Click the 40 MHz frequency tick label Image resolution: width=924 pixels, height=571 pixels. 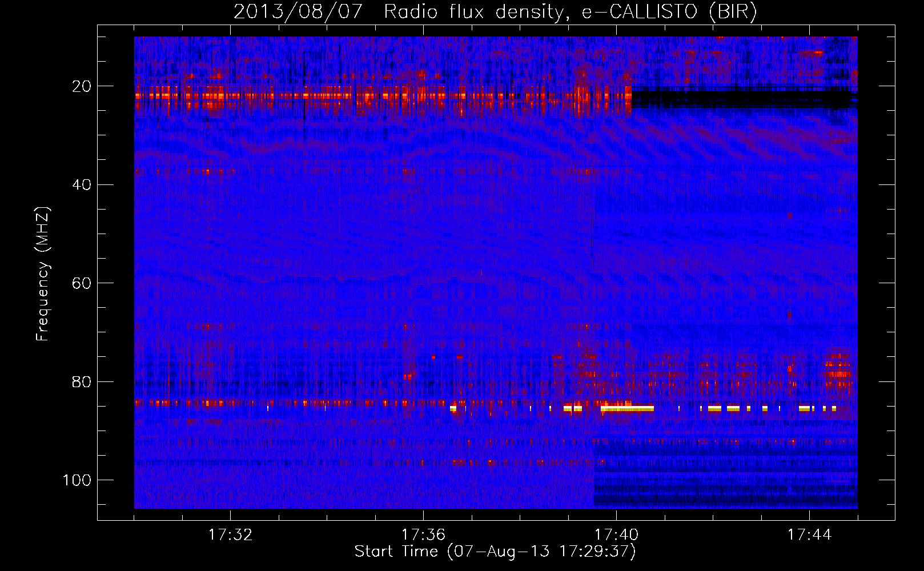[x=82, y=185]
